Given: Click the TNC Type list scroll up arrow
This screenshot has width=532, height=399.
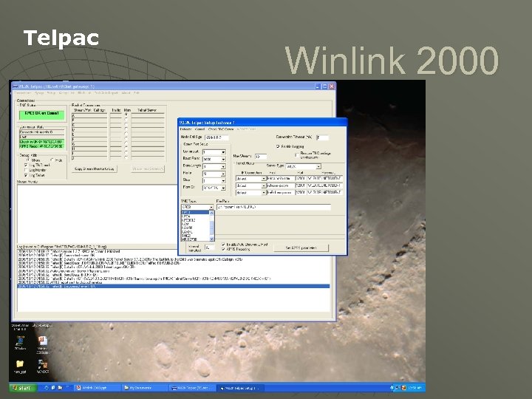Looking at the screenshot, I should (x=212, y=213).
